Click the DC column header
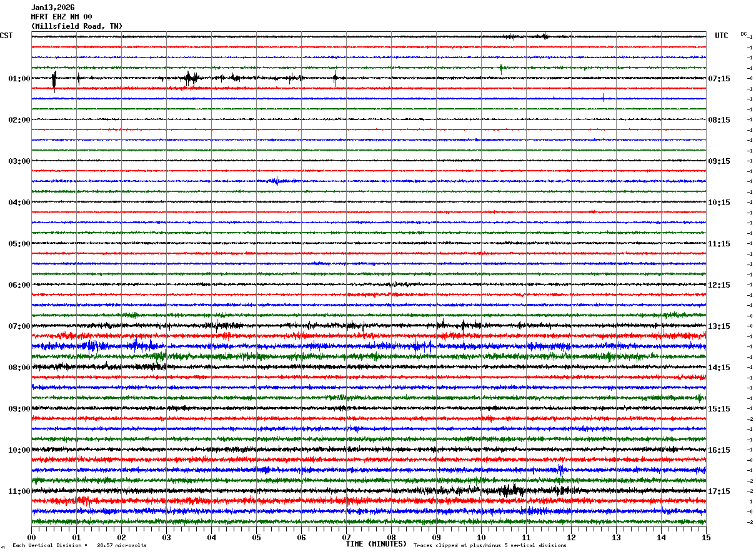The height and width of the screenshot is (554, 756). [x=744, y=34]
